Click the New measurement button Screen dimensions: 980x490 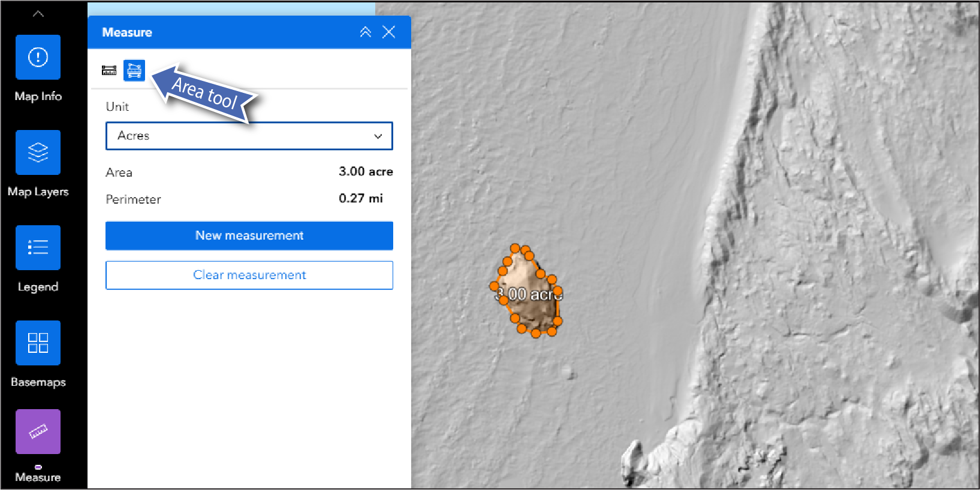point(249,235)
